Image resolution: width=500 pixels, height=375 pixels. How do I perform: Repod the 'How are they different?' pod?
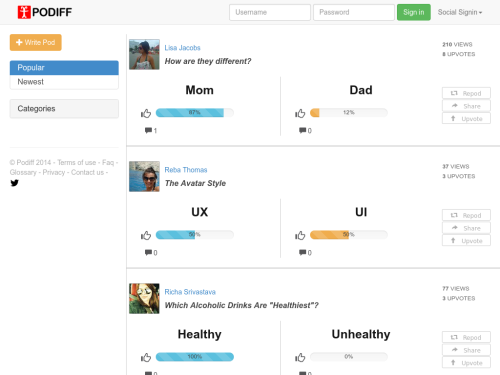coord(466,93)
